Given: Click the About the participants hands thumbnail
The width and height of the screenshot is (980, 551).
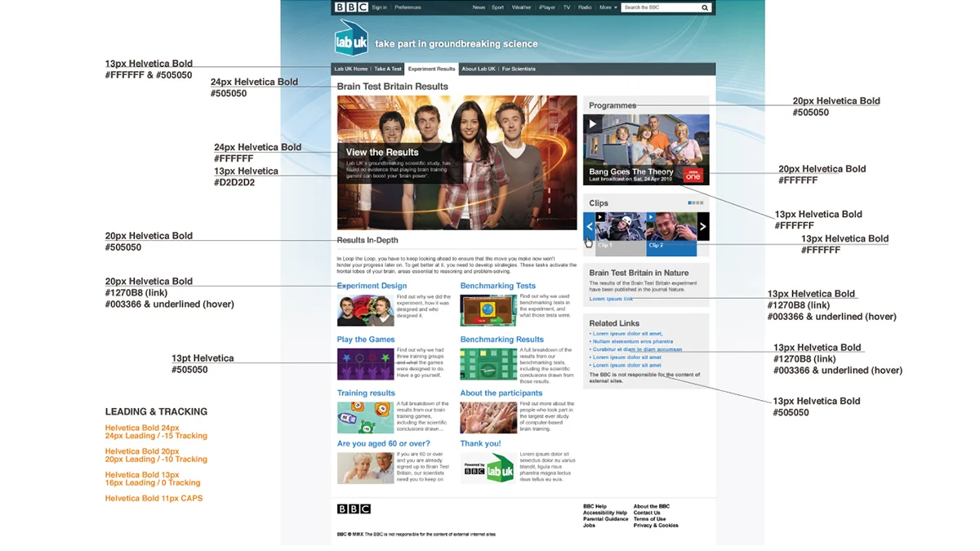Looking at the screenshot, I should 488,417.
